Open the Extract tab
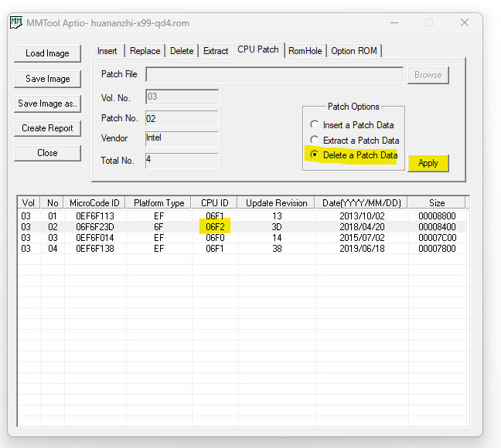Viewport: 501px width, 448px height. pyautogui.click(x=216, y=51)
